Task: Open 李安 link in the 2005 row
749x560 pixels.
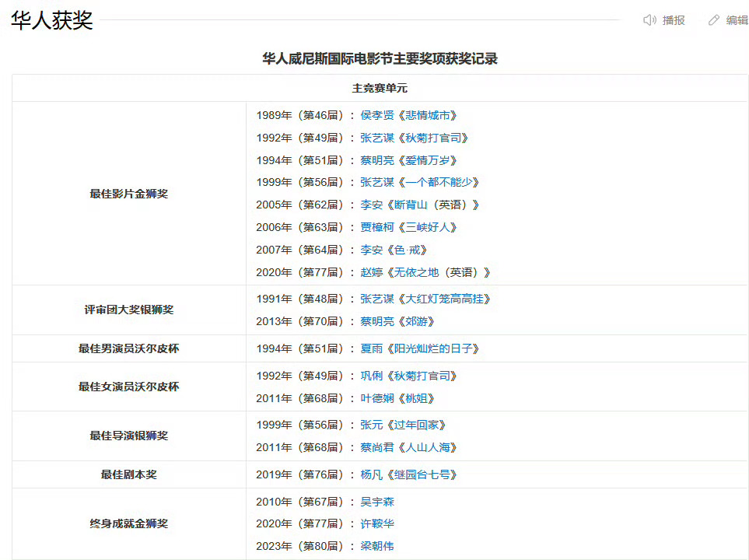Action: click(x=371, y=205)
